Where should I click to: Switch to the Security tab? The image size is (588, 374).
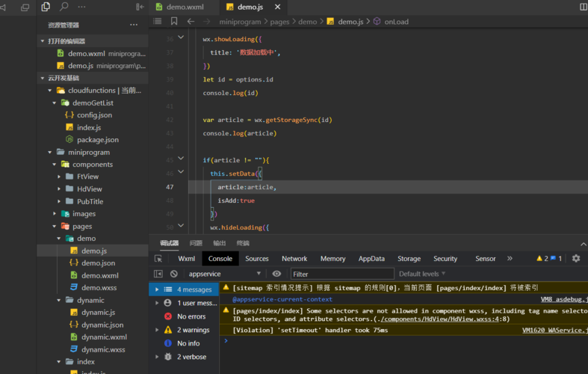[x=445, y=258]
